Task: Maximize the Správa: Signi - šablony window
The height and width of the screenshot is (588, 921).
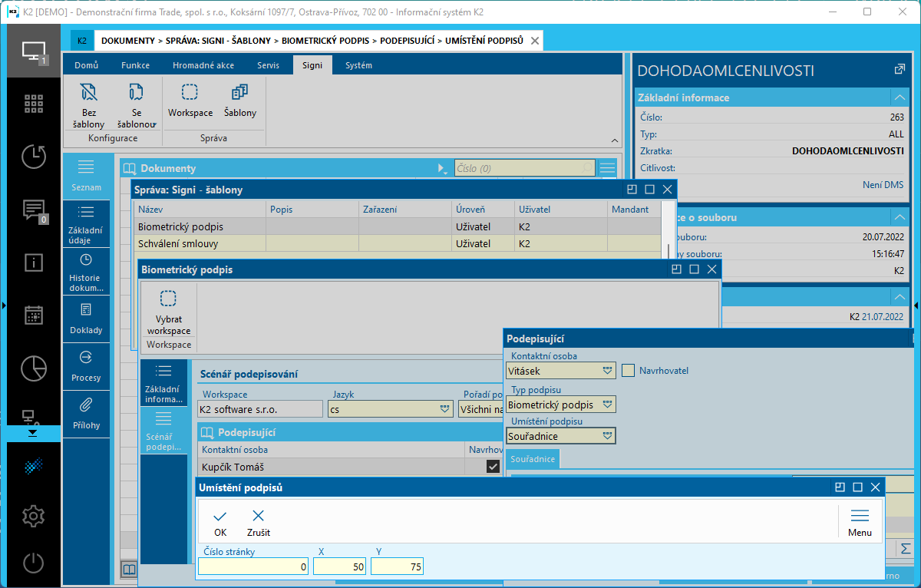Action: 649,190
